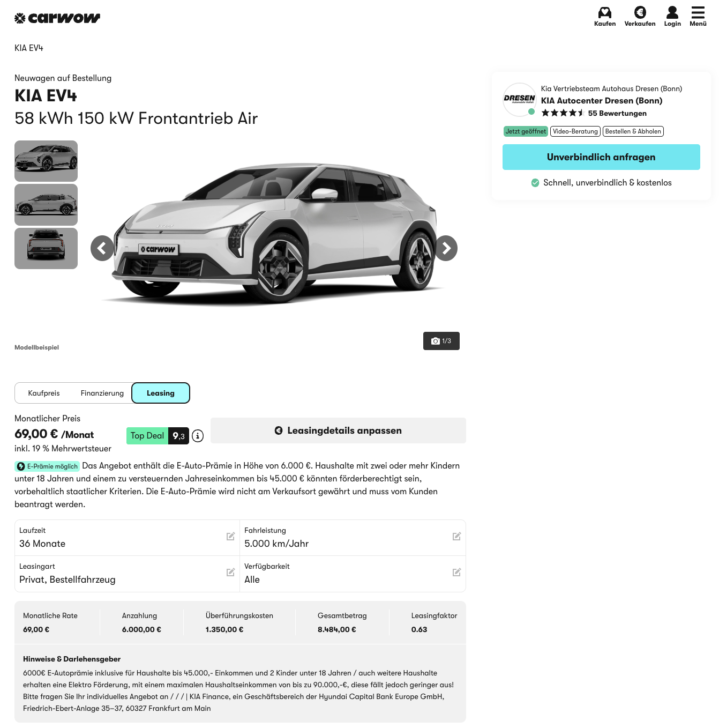Open the carwow logo homepage link
This screenshot has height=728, width=719.
point(57,18)
